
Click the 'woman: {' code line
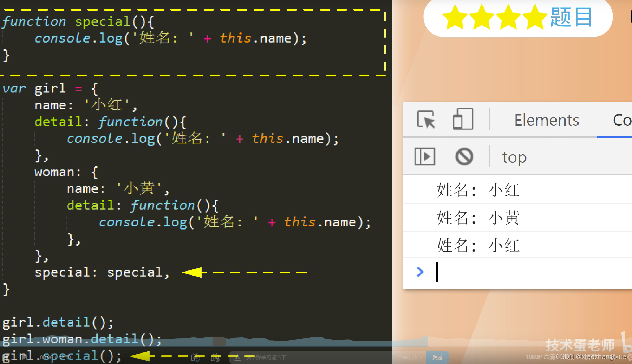point(66,172)
